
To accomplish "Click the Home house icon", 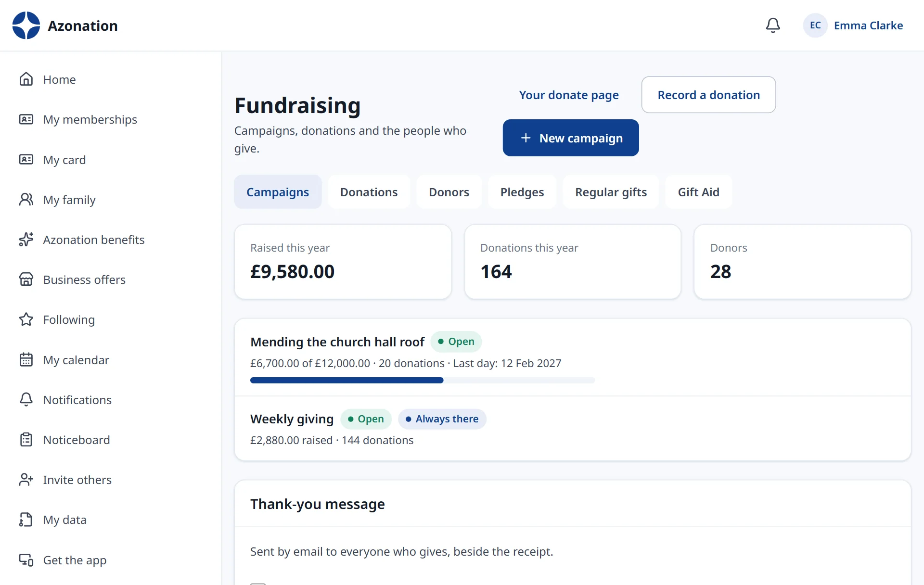I will tap(26, 79).
